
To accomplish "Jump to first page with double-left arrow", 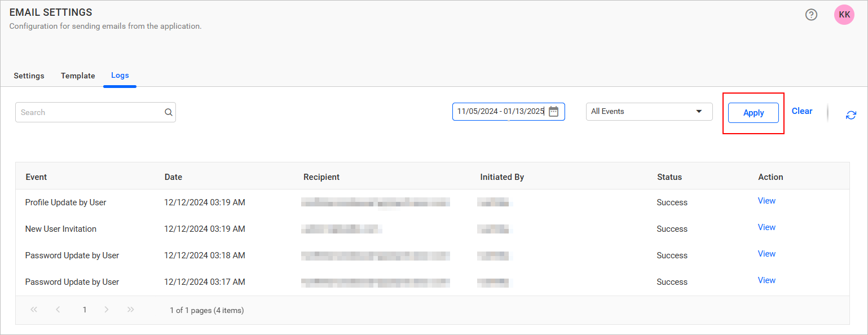I will pyautogui.click(x=33, y=309).
